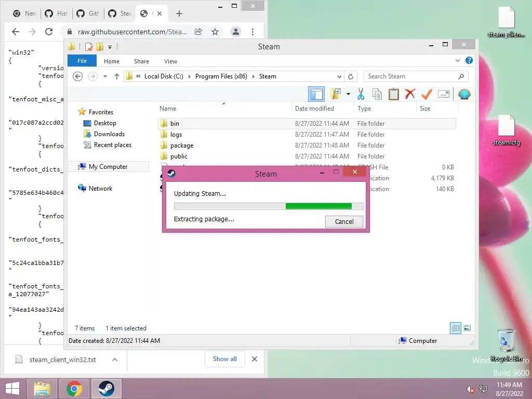The width and height of the screenshot is (532, 399).
Task: Click the Explorer Back arrow button
Action: [x=78, y=76]
